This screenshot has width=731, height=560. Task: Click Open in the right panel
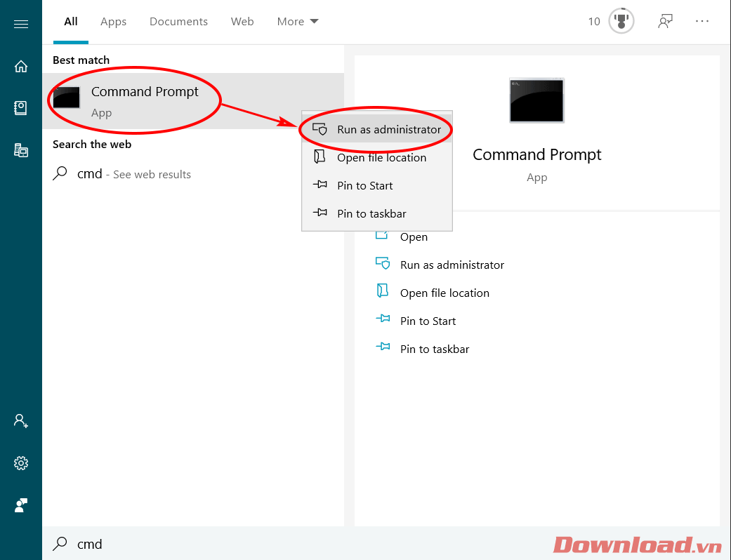point(414,236)
